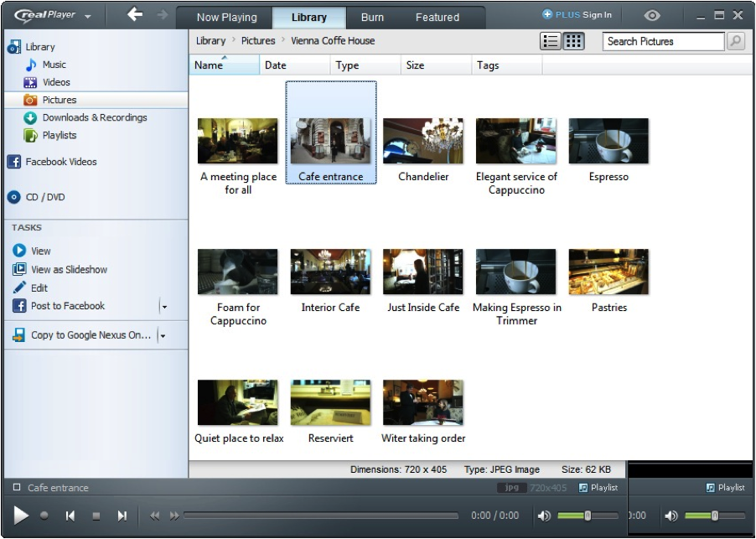Expand the Copy to Google Nexus dropdown arrow
Viewport: 756px width, 539px height.
(163, 336)
